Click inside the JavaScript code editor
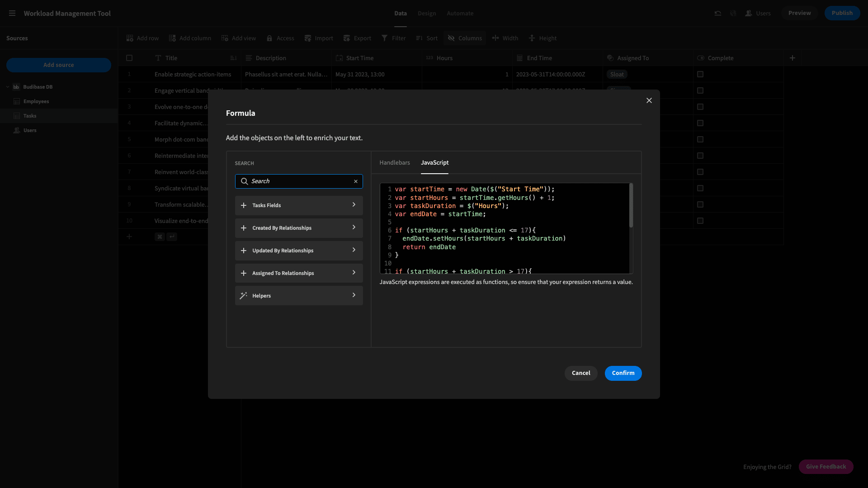This screenshot has height=488, width=868. (x=506, y=228)
